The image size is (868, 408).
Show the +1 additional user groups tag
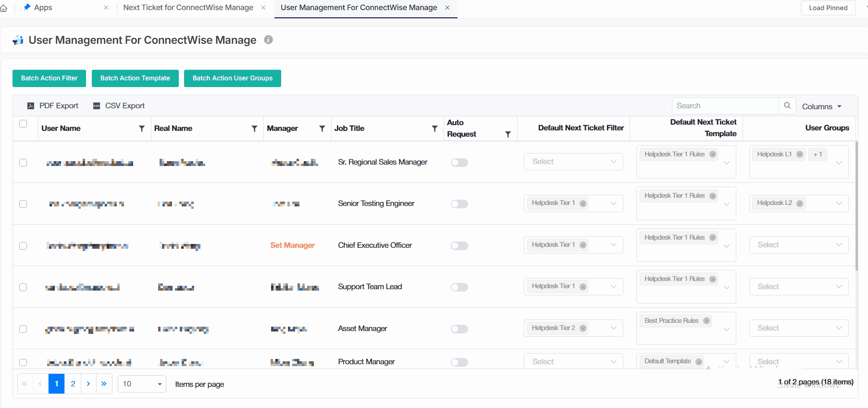[x=818, y=154]
